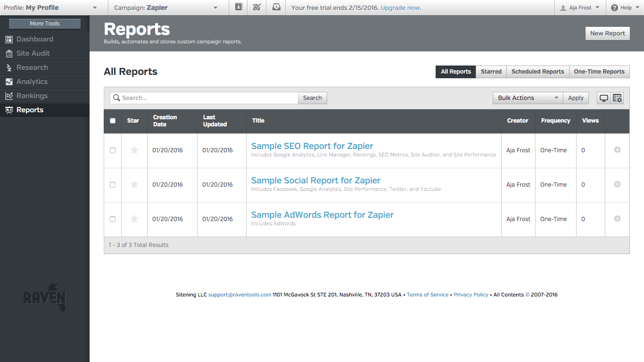Screen dimensions: 644x362
Task: Open the Bulk Actions dropdown
Action: click(528, 98)
